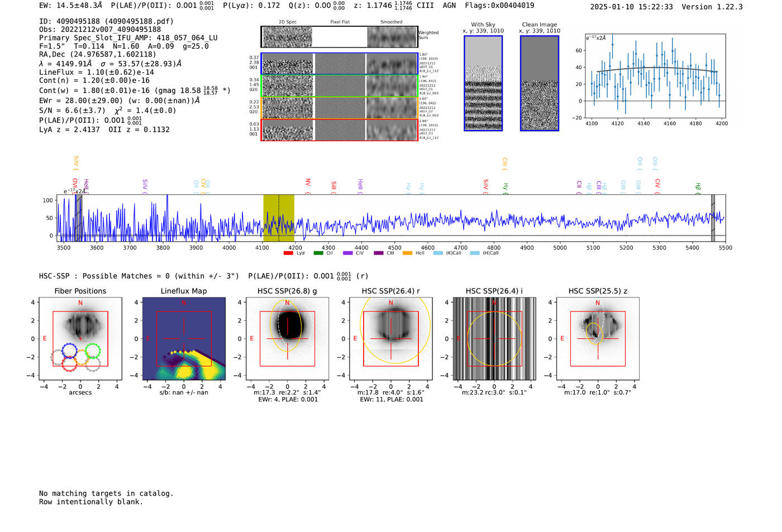Click the Flags:0x00404019 header value

[499, 6]
